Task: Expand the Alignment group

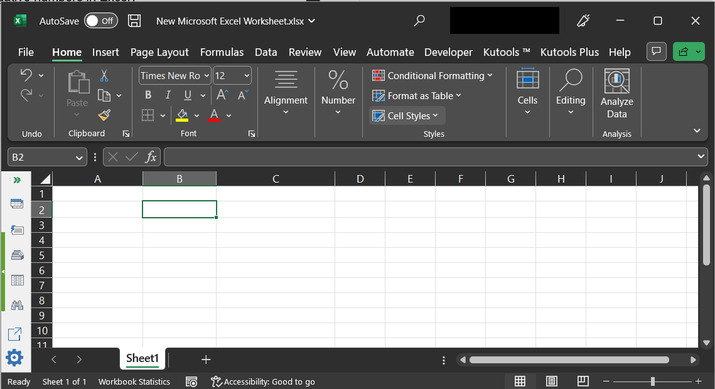Action: click(286, 93)
